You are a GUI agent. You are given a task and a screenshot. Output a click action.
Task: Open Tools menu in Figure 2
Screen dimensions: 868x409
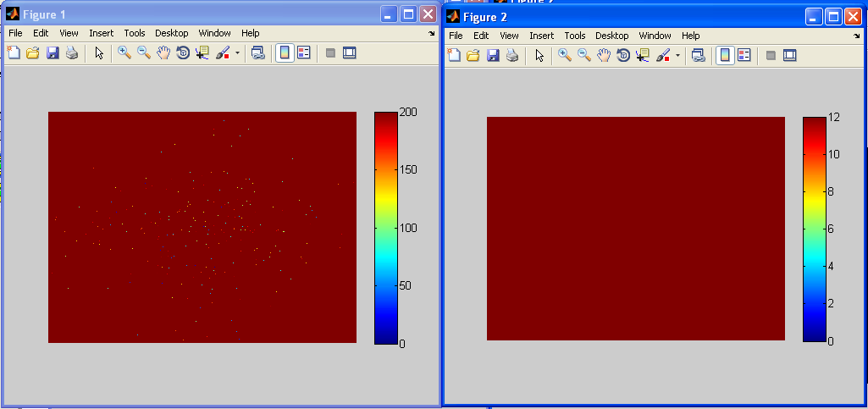[575, 36]
